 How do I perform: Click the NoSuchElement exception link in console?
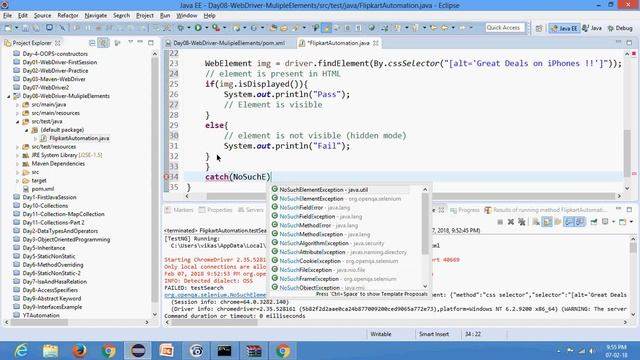(x=216, y=295)
